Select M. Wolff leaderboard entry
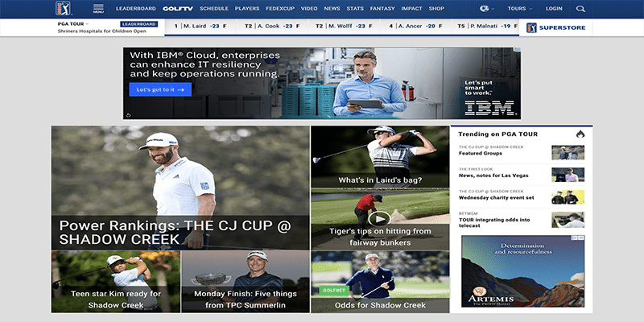Image resolution: width=644 pixels, height=322 pixels. pyautogui.click(x=345, y=26)
